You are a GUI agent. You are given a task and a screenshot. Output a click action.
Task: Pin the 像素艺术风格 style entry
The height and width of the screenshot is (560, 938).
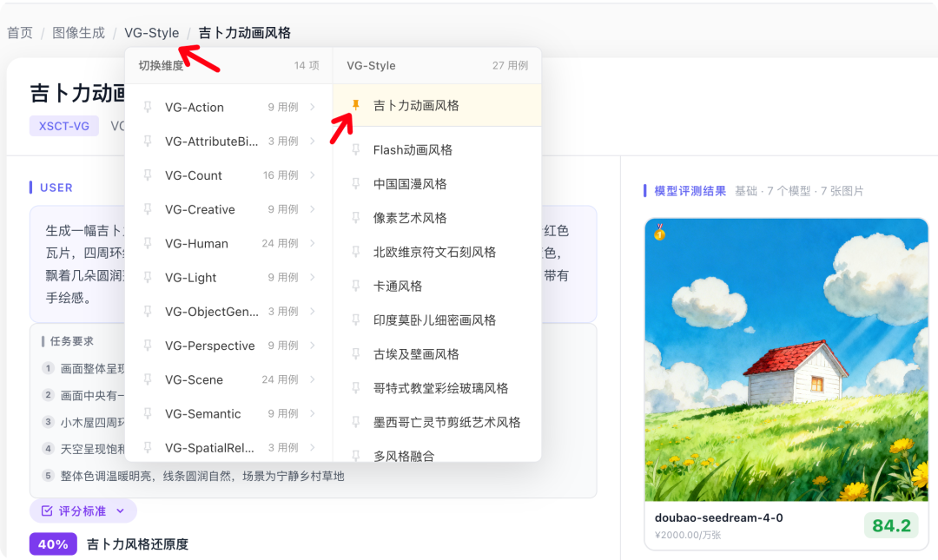[x=355, y=218]
